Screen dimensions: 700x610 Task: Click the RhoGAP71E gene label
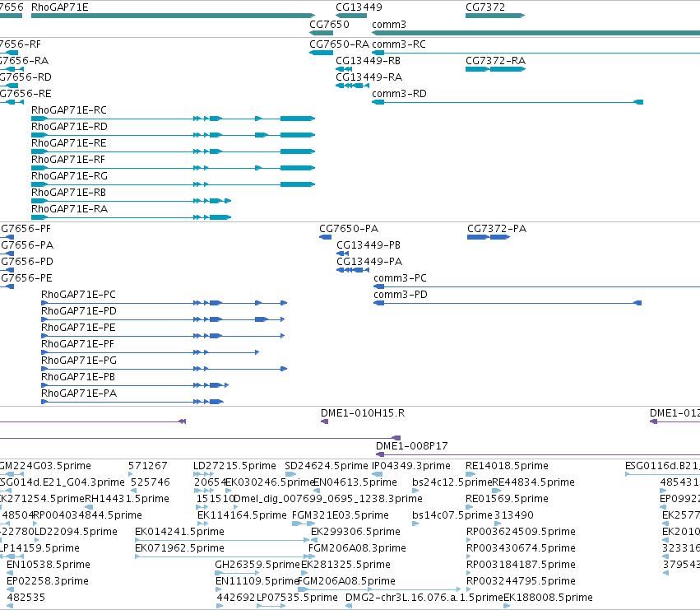tap(60, 7)
